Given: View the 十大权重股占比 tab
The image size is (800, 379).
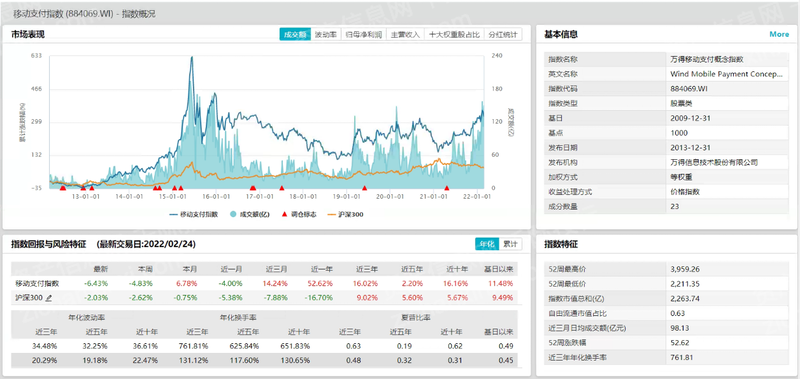Looking at the screenshot, I should 454,35.
